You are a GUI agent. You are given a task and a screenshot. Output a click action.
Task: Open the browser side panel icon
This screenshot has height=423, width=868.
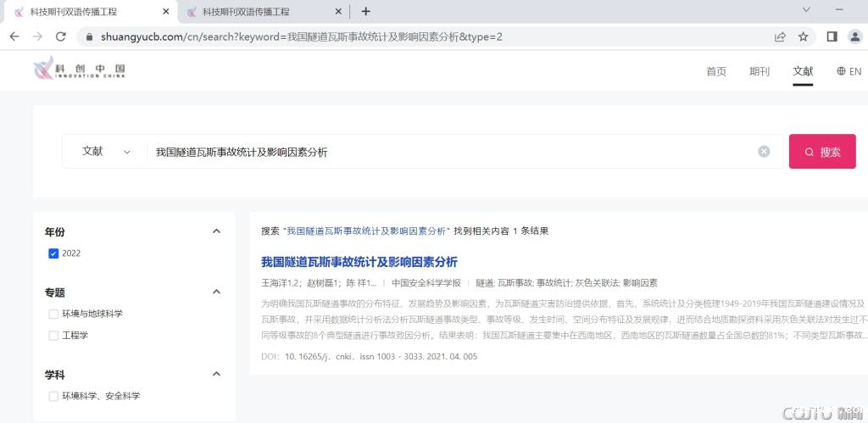tap(832, 36)
